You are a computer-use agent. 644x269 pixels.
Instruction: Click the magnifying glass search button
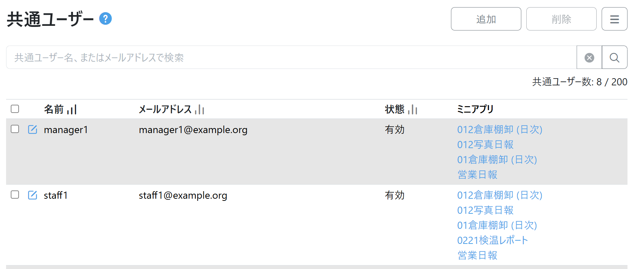coord(614,57)
